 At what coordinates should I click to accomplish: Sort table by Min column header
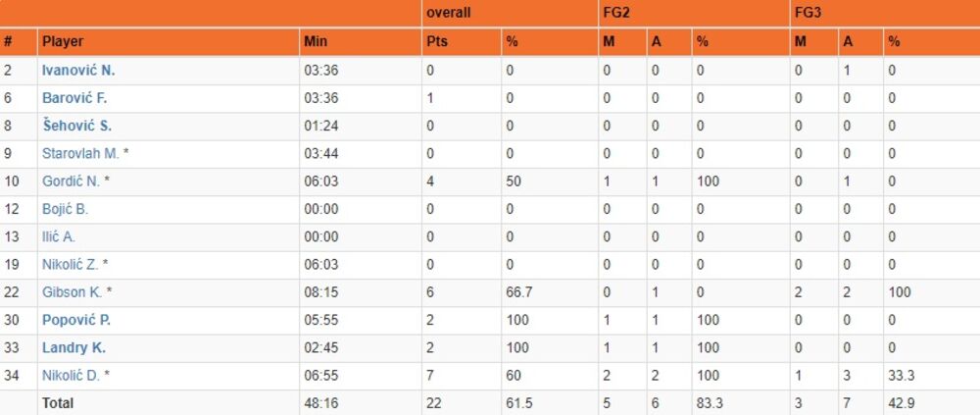click(x=316, y=42)
